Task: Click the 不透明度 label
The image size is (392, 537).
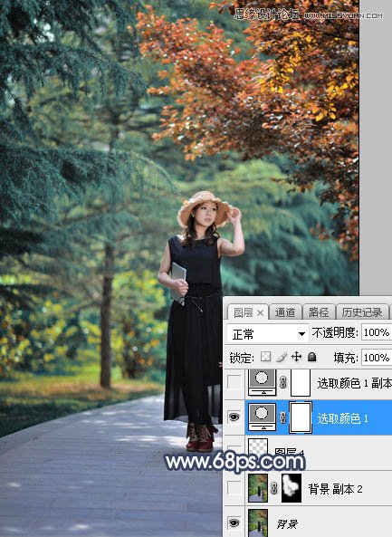Action: (x=334, y=332)
